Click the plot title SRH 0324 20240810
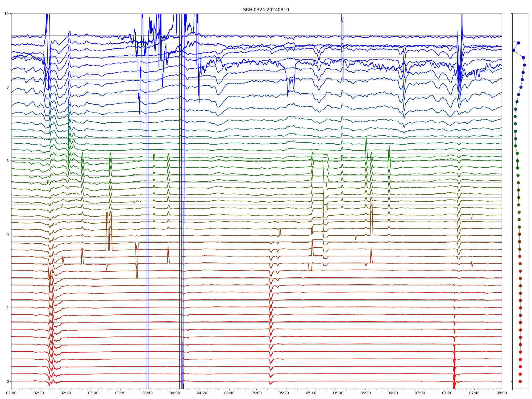This screenshot has height=399, width=532. click(x=266, y=10)
